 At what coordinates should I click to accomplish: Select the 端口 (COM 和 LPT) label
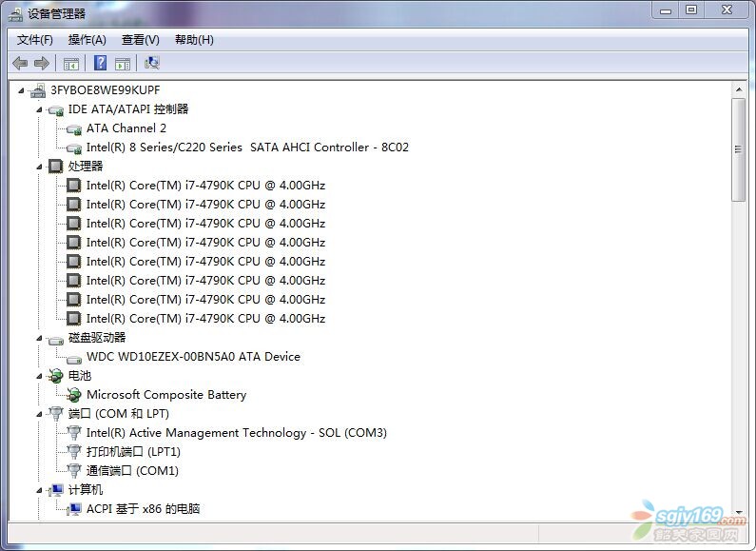tap(119, 414)
